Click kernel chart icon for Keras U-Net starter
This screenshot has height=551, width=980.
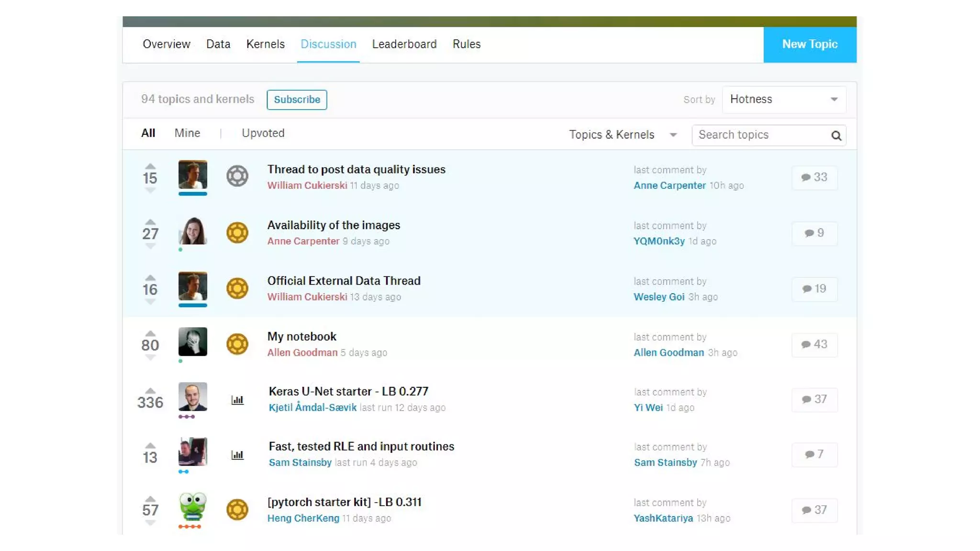tap(237, 400)
